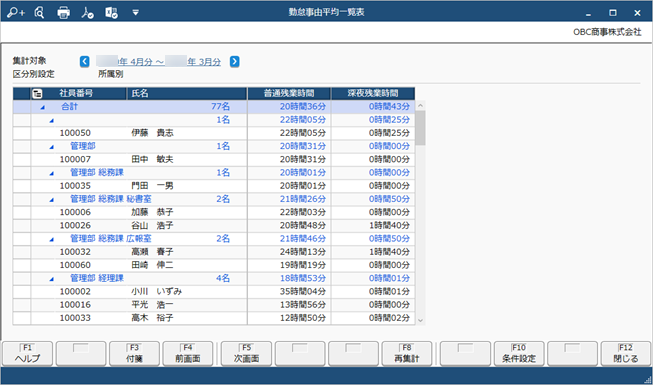Collapse the 管理部 1名 group
This screenshot has height=385, width=653.
52,147
